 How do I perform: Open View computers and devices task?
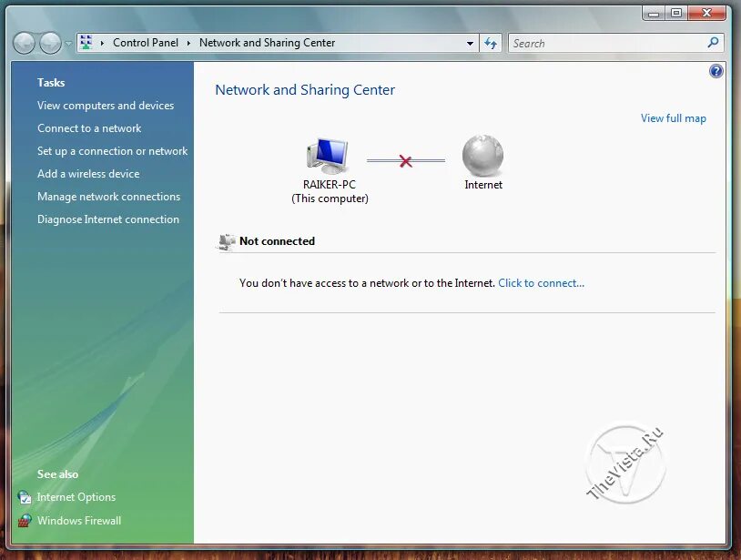click(106, 106)
